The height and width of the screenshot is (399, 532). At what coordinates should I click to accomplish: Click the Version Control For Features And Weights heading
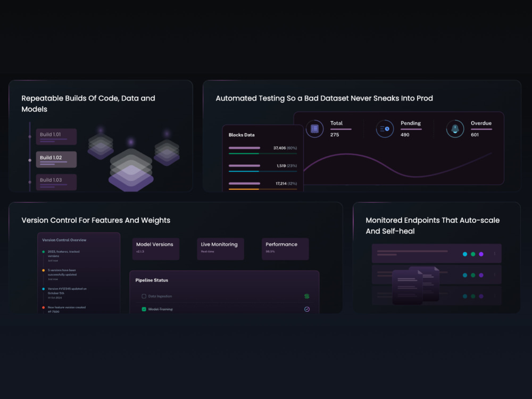(96, 220)
